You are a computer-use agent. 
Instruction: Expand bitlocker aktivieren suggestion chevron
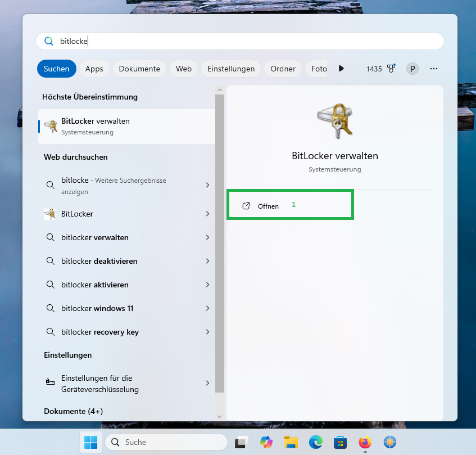click(x=207, y=285)
